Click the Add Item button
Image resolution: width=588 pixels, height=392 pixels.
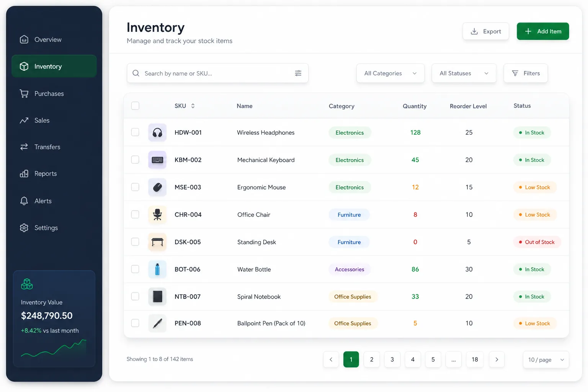(x=543, y=31)
